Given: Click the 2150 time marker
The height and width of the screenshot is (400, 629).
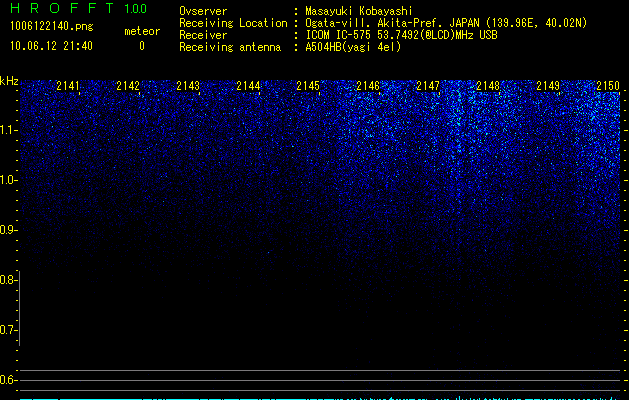Looking at the screenshot, I should 608,85.
